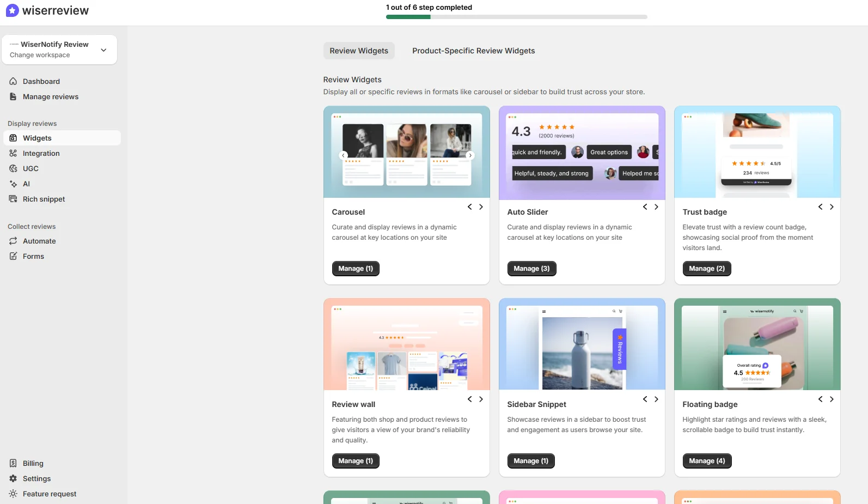Click the Forms edit icon
The width and height of the screenshot is (868, 504).
13,256
